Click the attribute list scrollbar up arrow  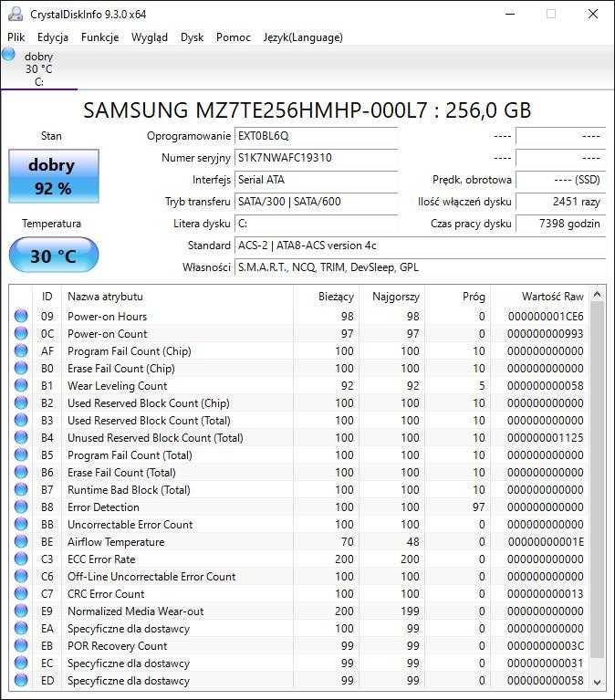597,294
